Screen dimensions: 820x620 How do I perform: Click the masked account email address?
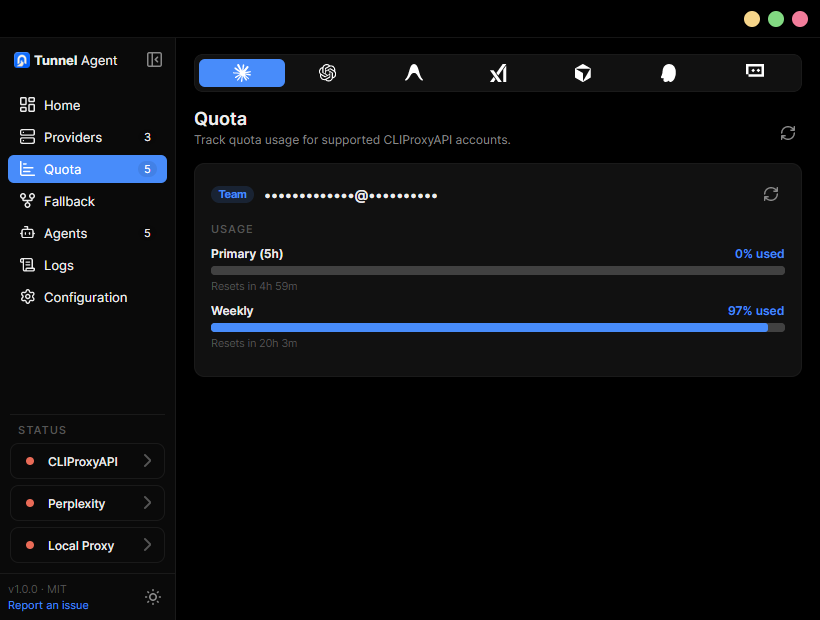point(351,196)
